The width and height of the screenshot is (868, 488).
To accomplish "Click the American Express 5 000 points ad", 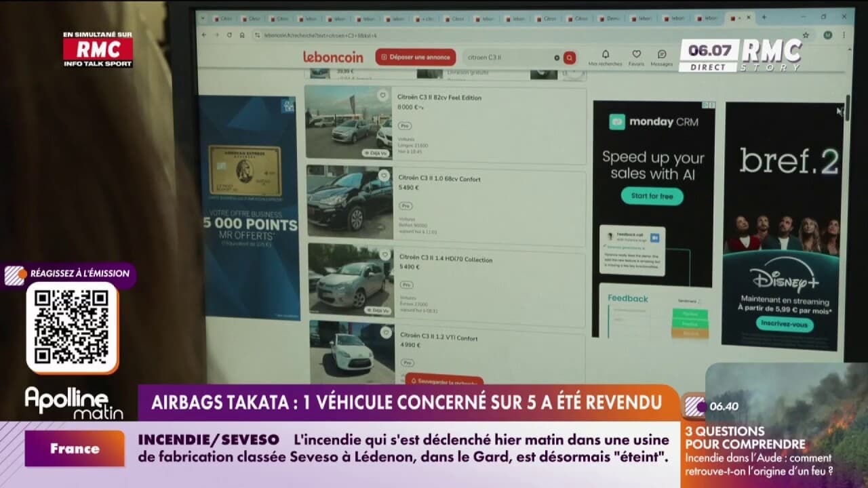I will 250,207.
